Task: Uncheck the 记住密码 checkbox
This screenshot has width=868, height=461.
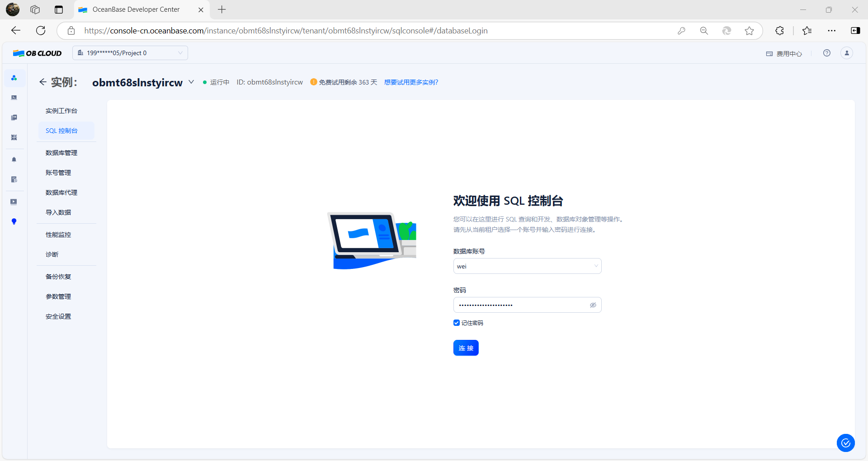Action: 457,323
